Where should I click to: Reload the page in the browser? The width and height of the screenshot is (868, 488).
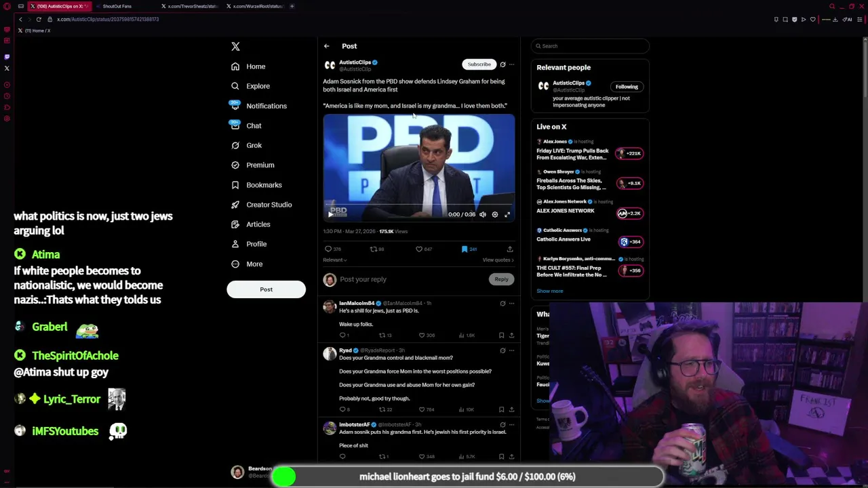click(x=39, y=19)
